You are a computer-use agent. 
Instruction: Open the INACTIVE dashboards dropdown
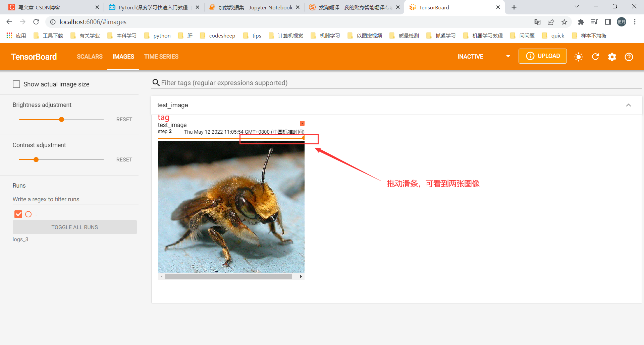point(484,57)
